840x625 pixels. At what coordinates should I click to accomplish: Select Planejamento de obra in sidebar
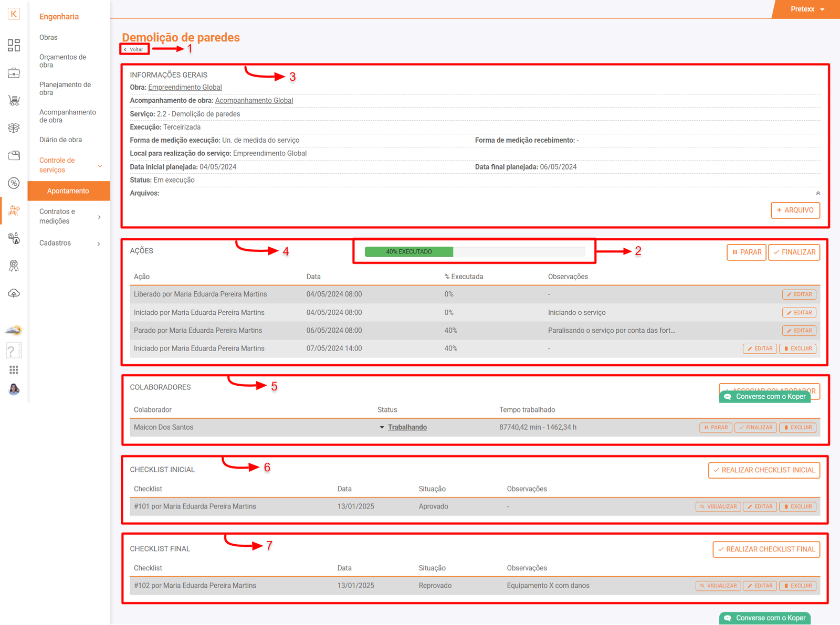point(65,89)
